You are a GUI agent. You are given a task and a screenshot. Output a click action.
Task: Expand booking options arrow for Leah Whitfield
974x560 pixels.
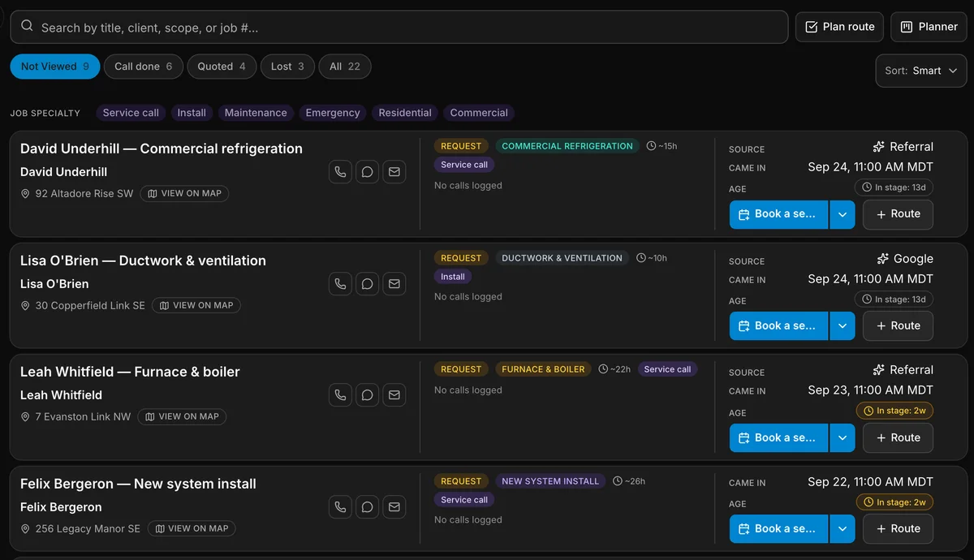pos(842,437)
